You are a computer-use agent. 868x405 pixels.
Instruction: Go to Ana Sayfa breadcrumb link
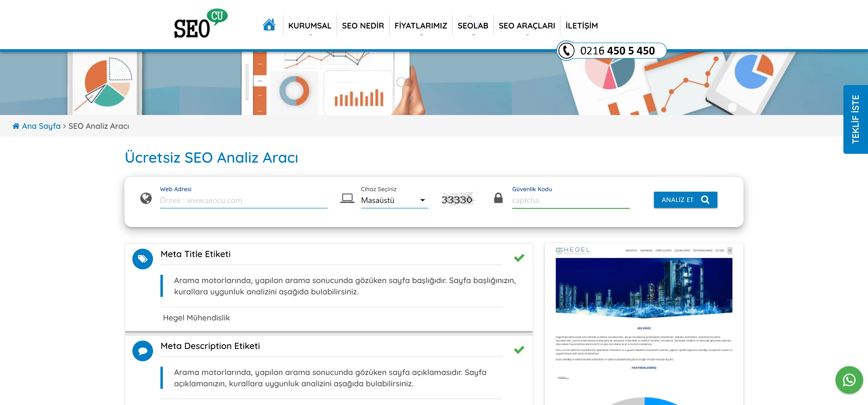[41, 126]
